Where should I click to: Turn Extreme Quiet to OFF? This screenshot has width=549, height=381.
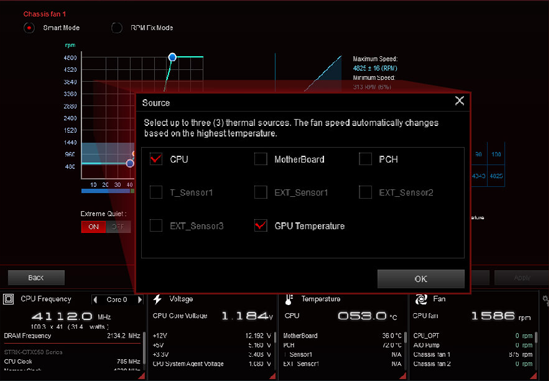pos(118,227)
